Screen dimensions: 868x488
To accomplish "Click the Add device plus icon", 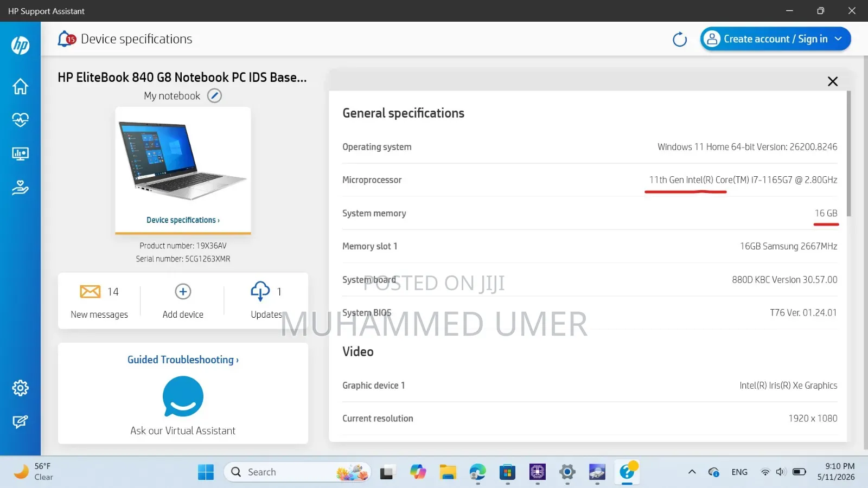I will tap(183, 292).
